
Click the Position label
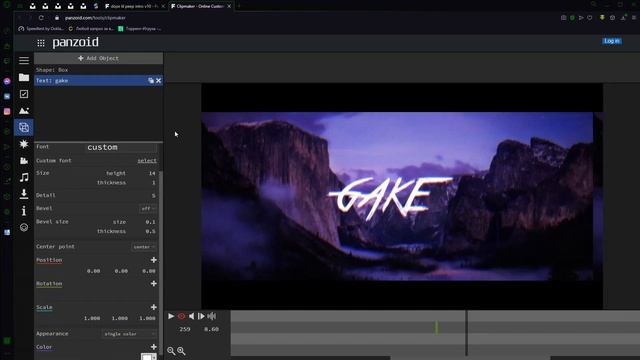pos(49,260)
